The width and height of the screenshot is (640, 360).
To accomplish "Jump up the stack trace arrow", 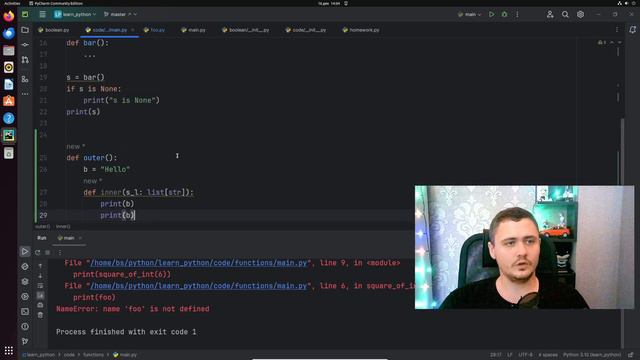I will pos(40,266).
